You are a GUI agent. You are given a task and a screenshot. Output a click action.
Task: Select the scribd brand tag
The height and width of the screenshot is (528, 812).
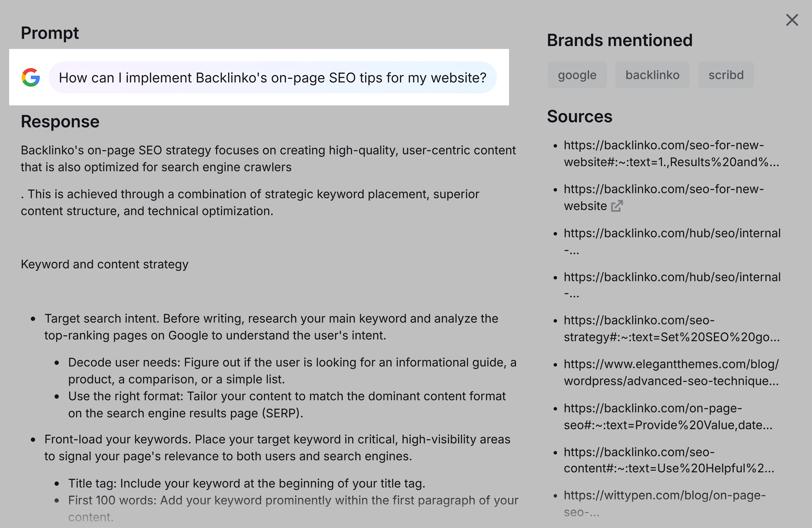726,75
